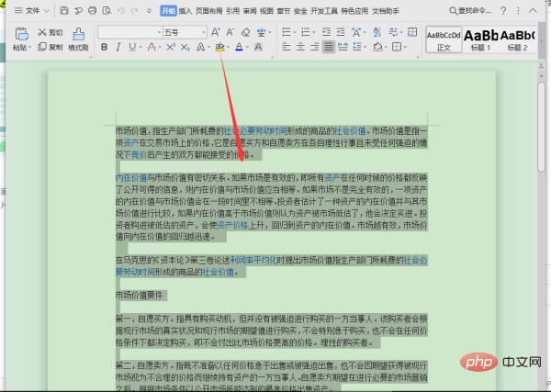Click the clear formatting eraser icon
Screen dimensions: 551x392
tap(244, 31)
